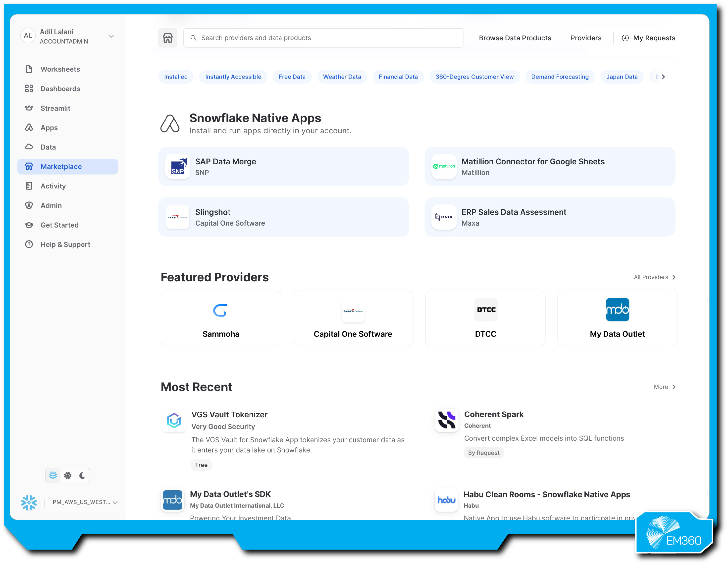This screenshot has height=565, width=728.
Task: View All Providers
Action: pyautogui.click(x=654, y=277)
